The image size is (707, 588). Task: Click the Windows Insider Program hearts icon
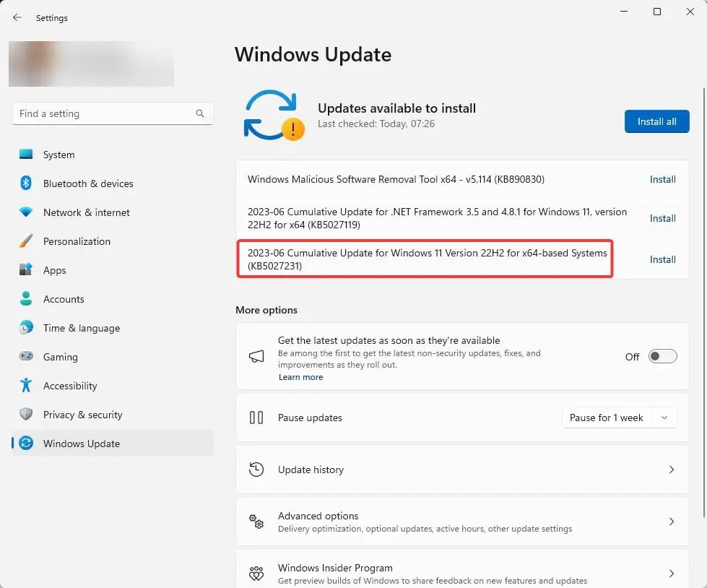point(256,574)
